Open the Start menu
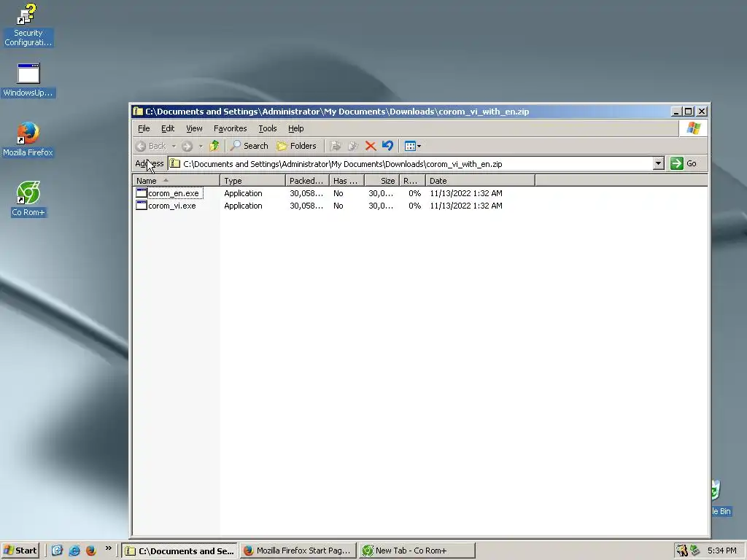The image size is (747, 560). tap(20, 551)
